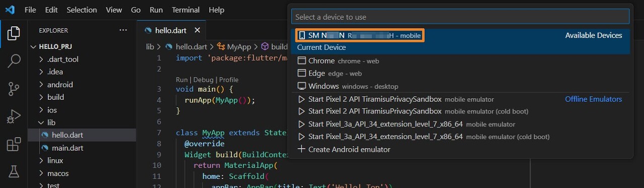The width and height of the screenshot is (644, 188).
Task: Expand the build folder
Action: [82, 97]
